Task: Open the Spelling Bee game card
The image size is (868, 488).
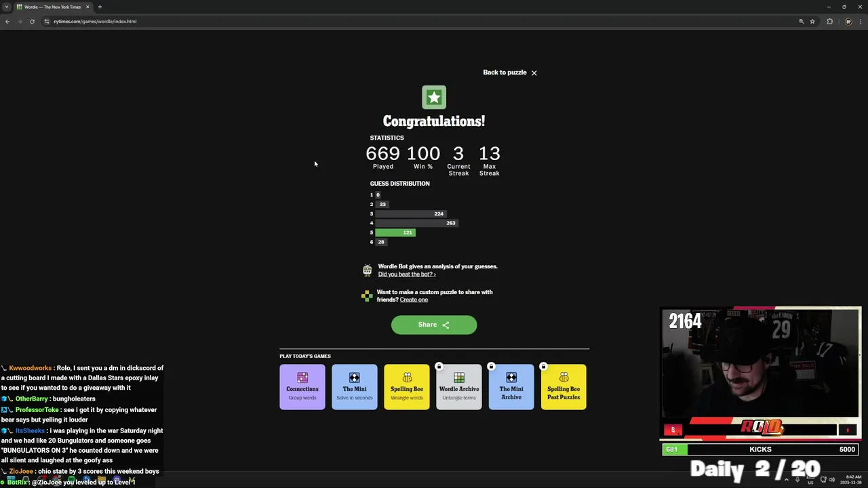Action: tap(407, 387)
